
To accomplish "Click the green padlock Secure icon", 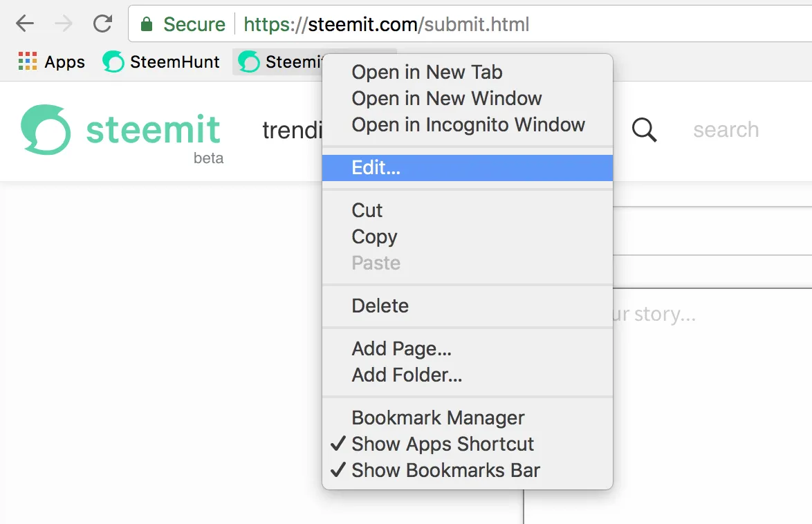I will (x=147, y=24).
